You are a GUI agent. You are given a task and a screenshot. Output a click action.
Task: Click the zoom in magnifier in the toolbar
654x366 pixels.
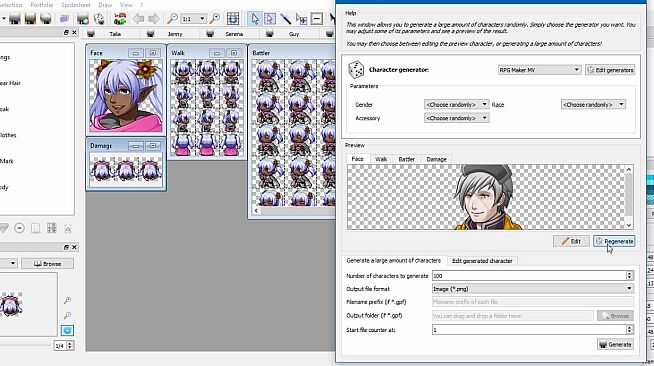[x=215, y=18]
